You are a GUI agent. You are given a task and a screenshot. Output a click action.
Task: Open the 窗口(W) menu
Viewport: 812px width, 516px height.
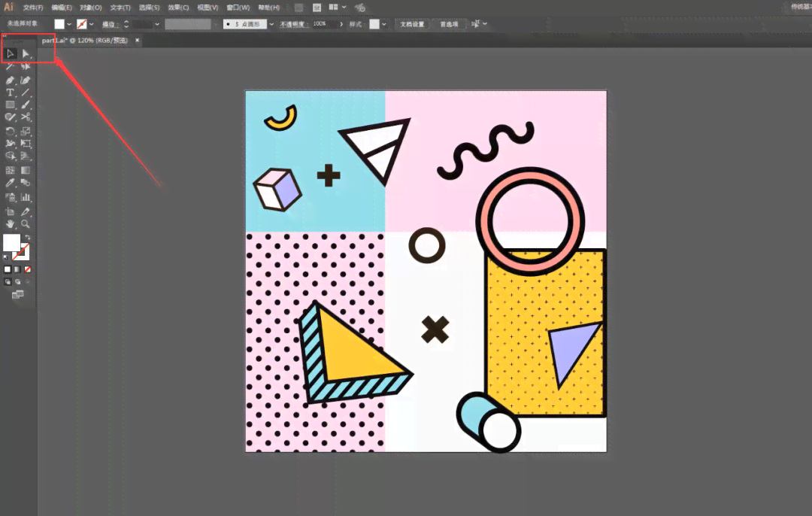click(x=238, y=8)
